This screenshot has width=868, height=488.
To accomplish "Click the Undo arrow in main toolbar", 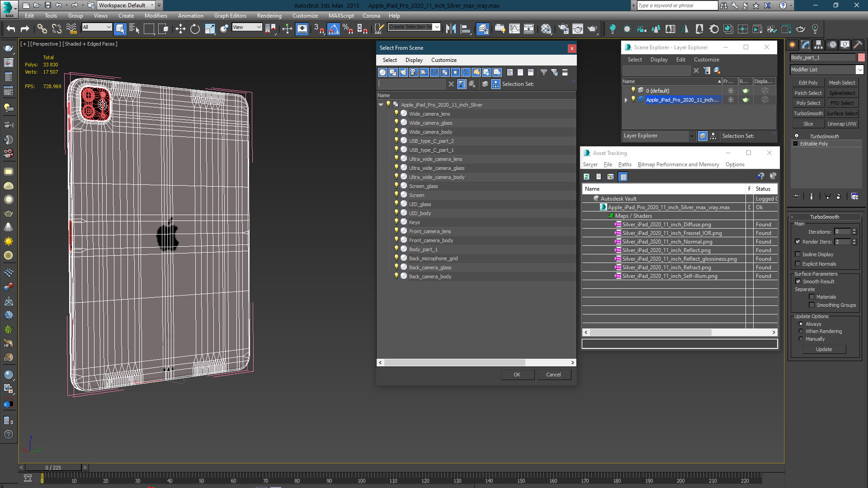I will 10,29.
